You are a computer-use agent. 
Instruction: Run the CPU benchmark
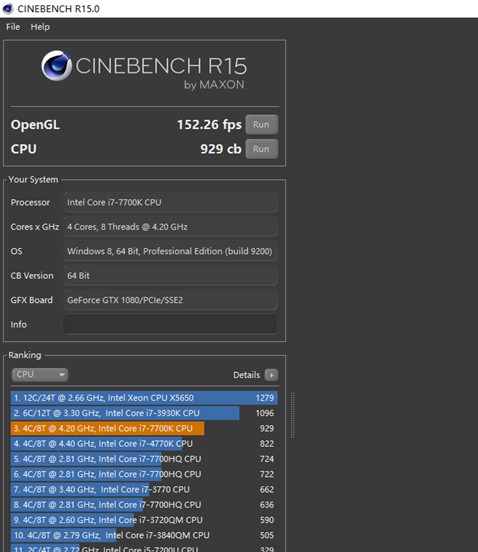pyautogui.click(x=262, y=149)
